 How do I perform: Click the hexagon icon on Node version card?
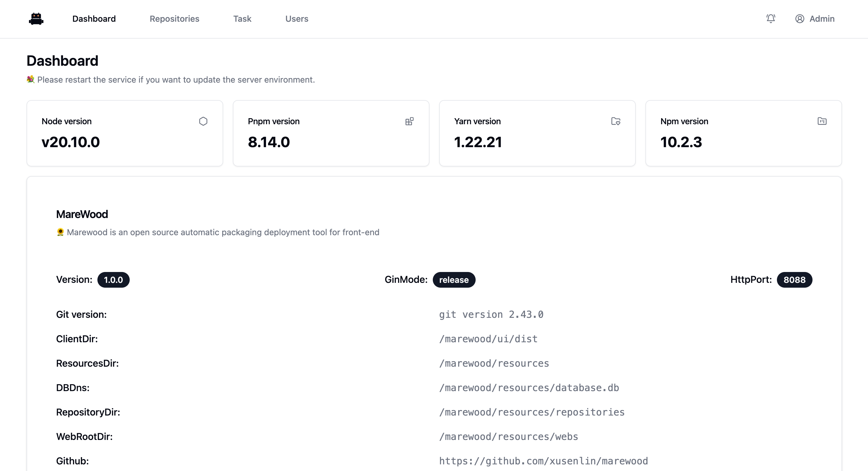pos(203,121)
